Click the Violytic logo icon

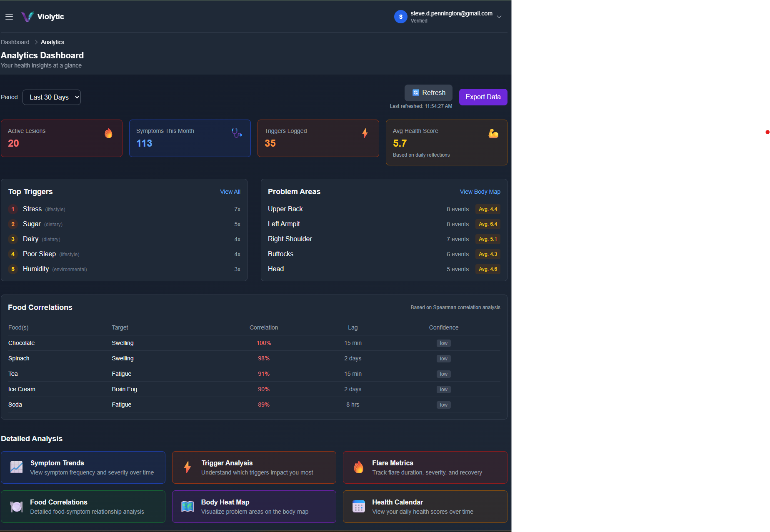point(27,17)
